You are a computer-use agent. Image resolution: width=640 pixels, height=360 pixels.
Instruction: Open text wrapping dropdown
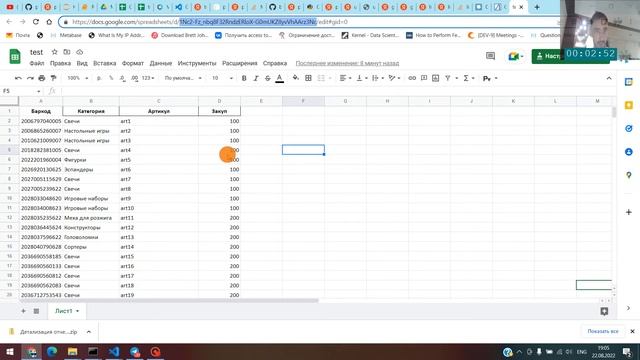click(378, 78)
